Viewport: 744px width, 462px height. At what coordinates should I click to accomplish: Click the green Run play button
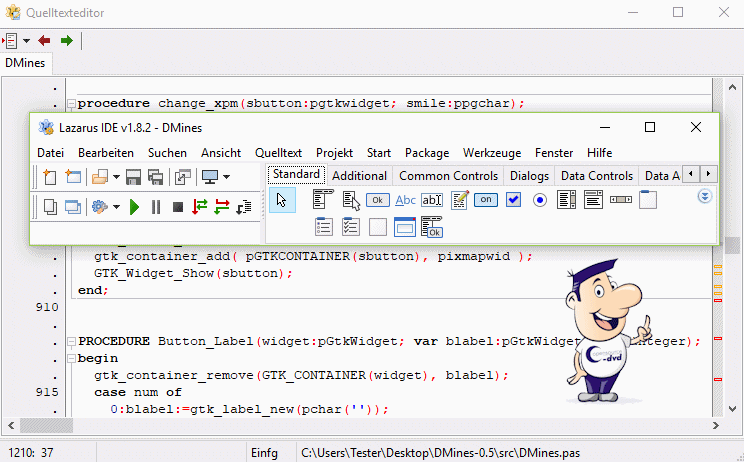click(x=135, y=207)
